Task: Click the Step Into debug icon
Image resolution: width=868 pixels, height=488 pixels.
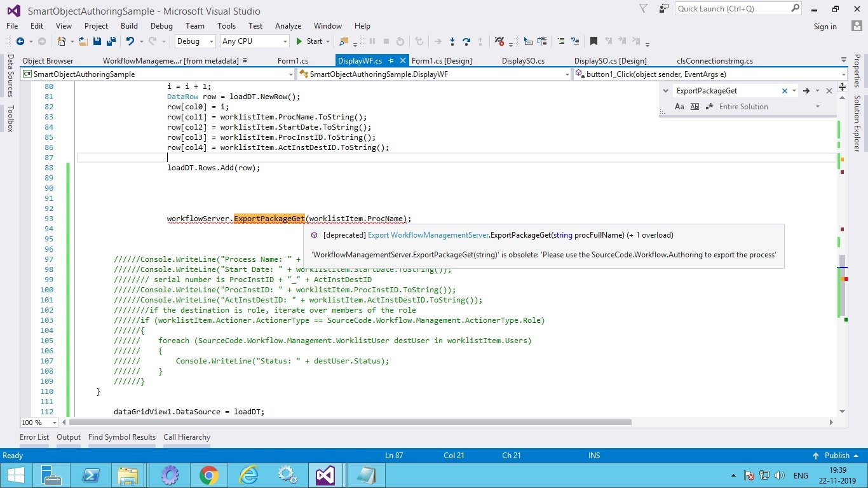Action: click(x=452, y=41)
